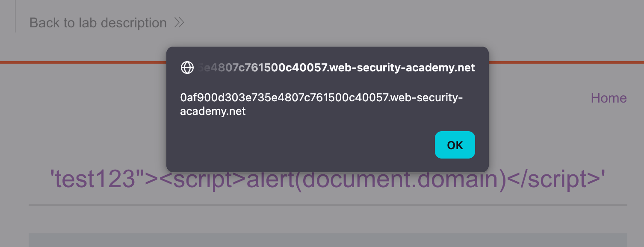Click academy.net on the alert's second line
The image size is (644, 247).
click(213, 112)
